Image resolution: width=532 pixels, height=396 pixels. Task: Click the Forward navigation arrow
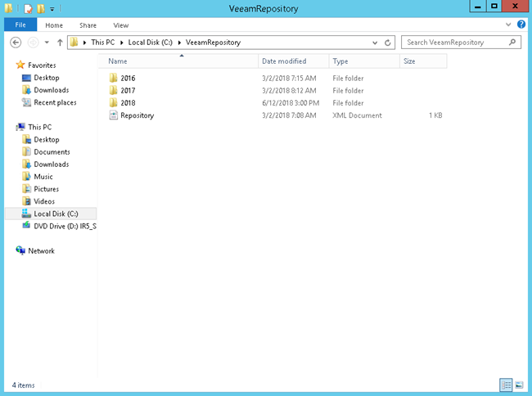tap(33, 43)
